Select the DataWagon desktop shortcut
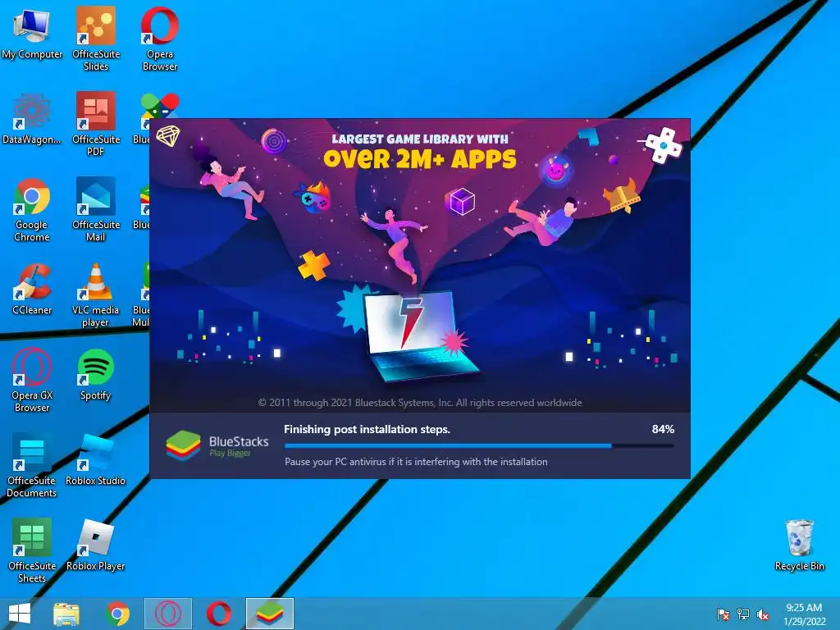Image resolution: width=840 pixels, height=630 pixels. (32, 119)
